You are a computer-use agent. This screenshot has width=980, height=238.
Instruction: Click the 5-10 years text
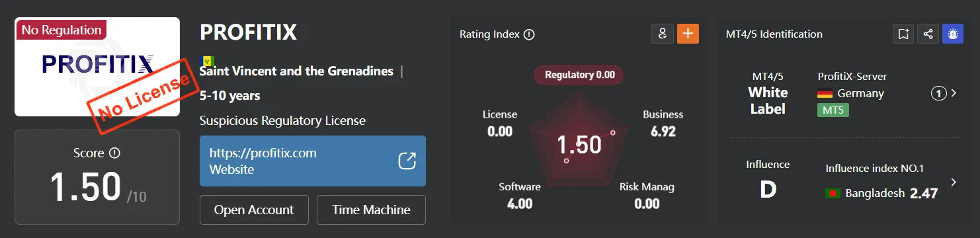(229, 96)
